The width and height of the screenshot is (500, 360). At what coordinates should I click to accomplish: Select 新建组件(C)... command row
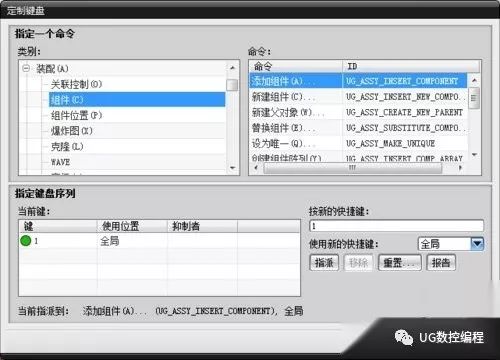pyautogui.click(x=358, y=96)
